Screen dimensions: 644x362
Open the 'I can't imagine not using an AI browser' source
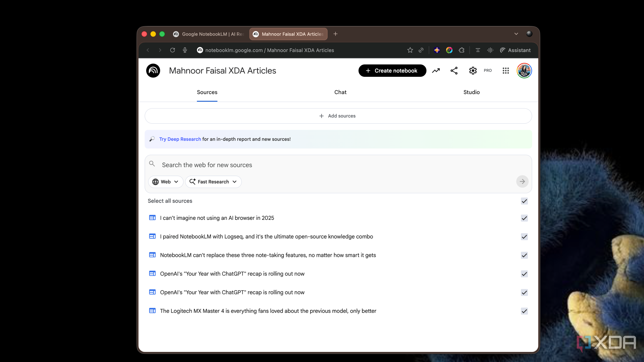click(x=217, y=218)
